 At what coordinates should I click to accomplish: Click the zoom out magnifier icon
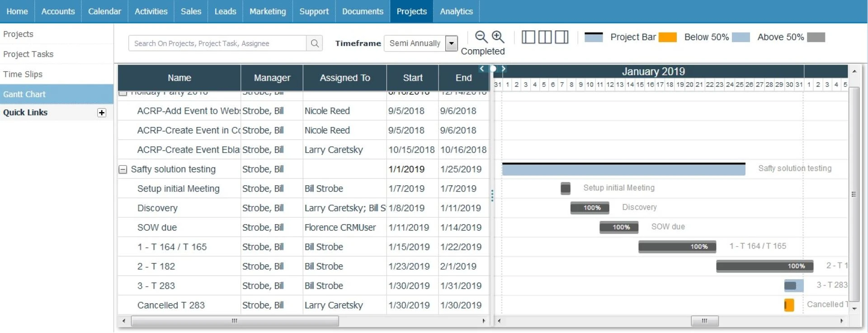click(481, 37)
